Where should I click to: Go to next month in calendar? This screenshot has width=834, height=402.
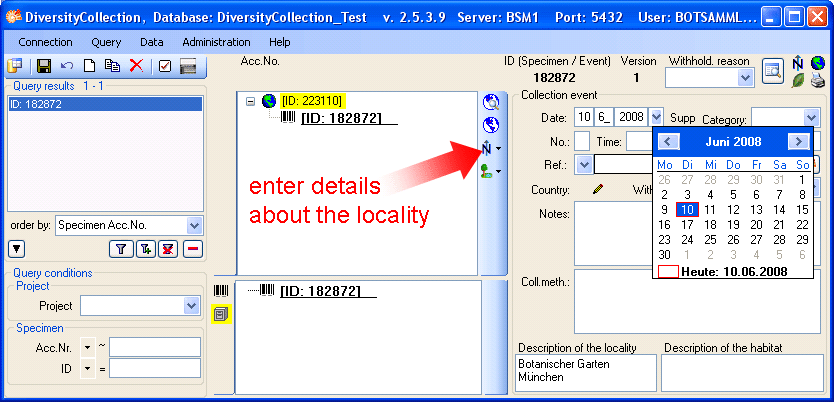(798, 142)
